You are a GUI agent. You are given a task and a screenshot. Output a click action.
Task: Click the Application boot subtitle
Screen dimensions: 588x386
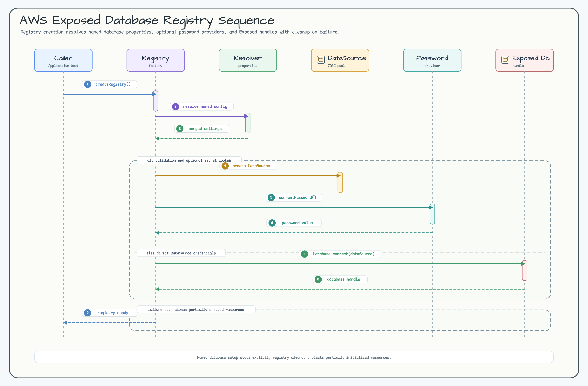[63, 66]
